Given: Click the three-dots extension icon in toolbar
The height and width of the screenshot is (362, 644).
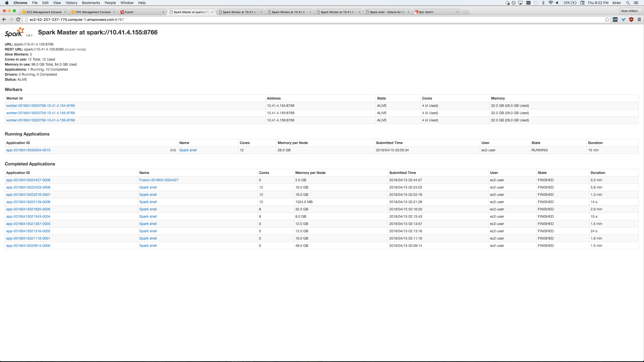Looking at the screenshot, I should point(615,19).
